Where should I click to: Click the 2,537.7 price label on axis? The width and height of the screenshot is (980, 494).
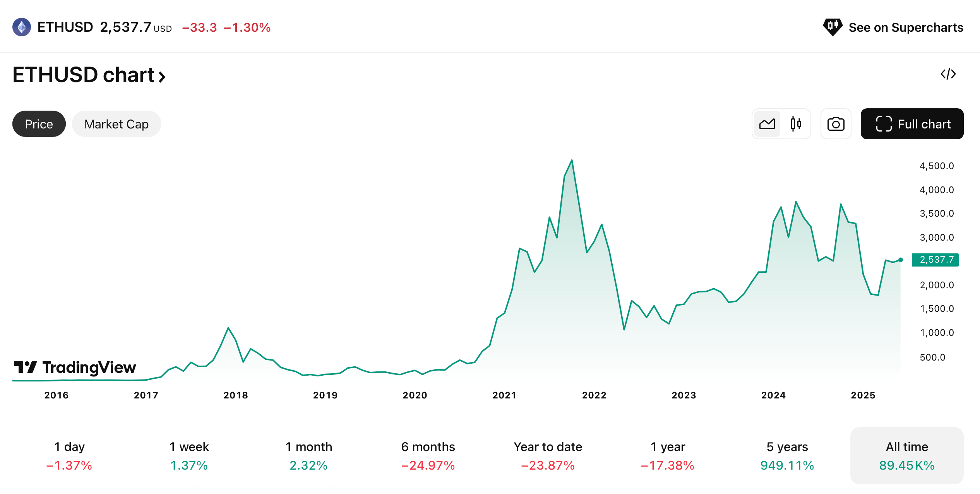tap(935, 260)
